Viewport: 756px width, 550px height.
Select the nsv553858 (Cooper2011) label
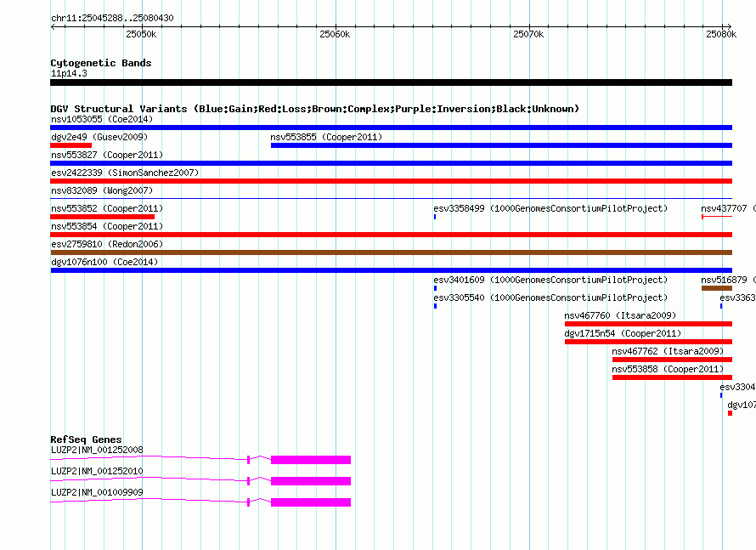click(x=668, y=369)
